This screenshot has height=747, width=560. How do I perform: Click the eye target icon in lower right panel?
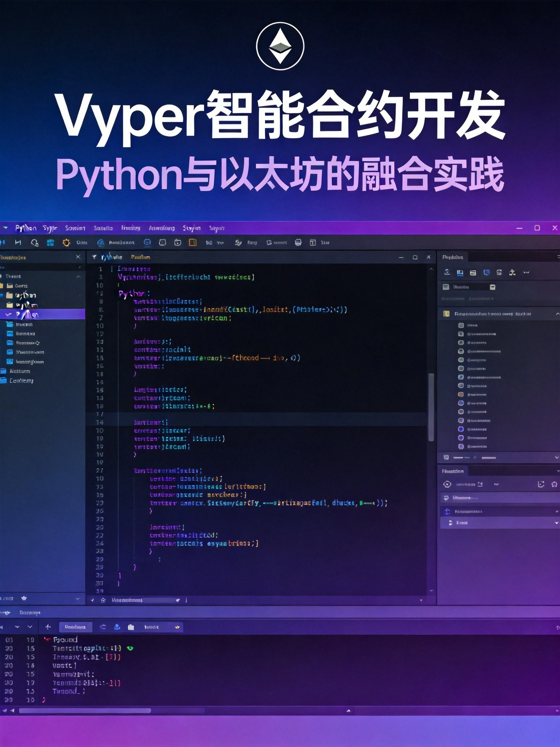tap(447, 484)
